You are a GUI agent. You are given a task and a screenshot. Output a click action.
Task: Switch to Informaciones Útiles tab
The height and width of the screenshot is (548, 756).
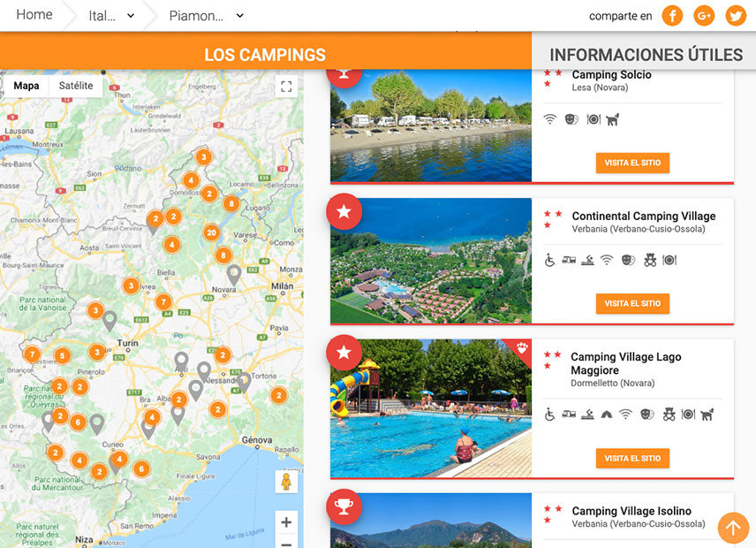tap(646, 55)
